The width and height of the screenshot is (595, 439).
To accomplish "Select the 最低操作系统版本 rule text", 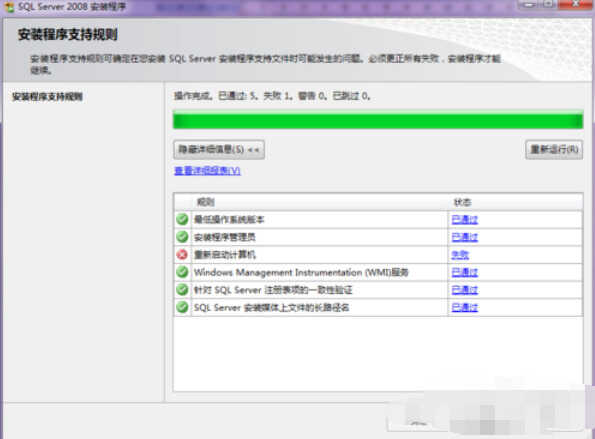I will tap(229, 220).
